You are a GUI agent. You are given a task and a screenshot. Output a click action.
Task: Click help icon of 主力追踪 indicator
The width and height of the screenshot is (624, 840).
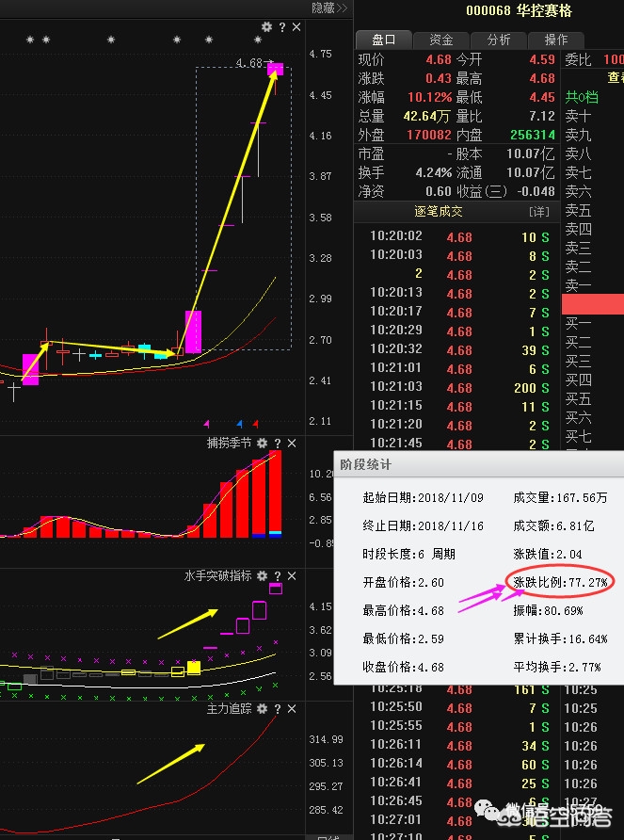pos(278,708)
